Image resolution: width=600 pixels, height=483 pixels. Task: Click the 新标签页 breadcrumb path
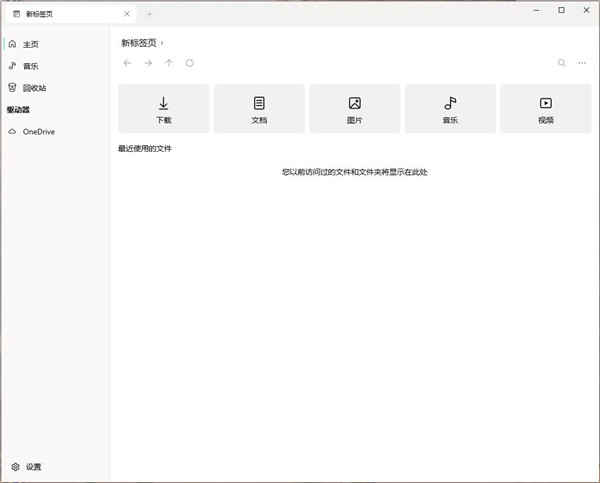pos(139,43)
